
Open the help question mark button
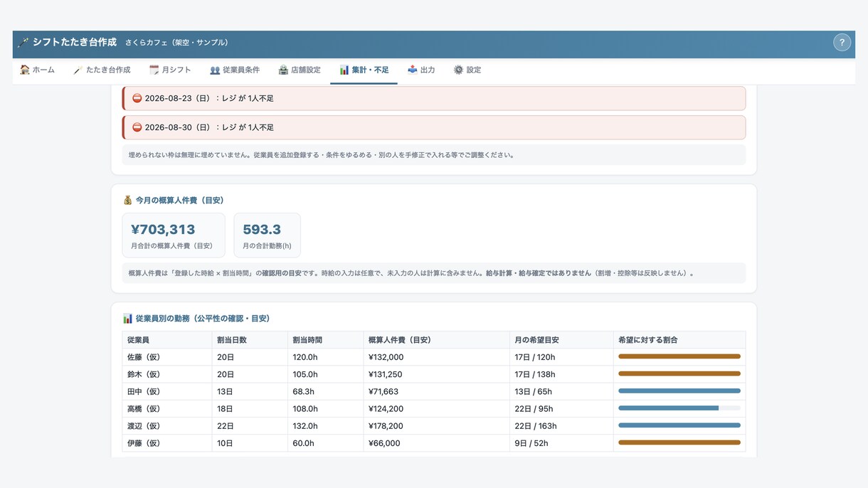tap(842, 43)
